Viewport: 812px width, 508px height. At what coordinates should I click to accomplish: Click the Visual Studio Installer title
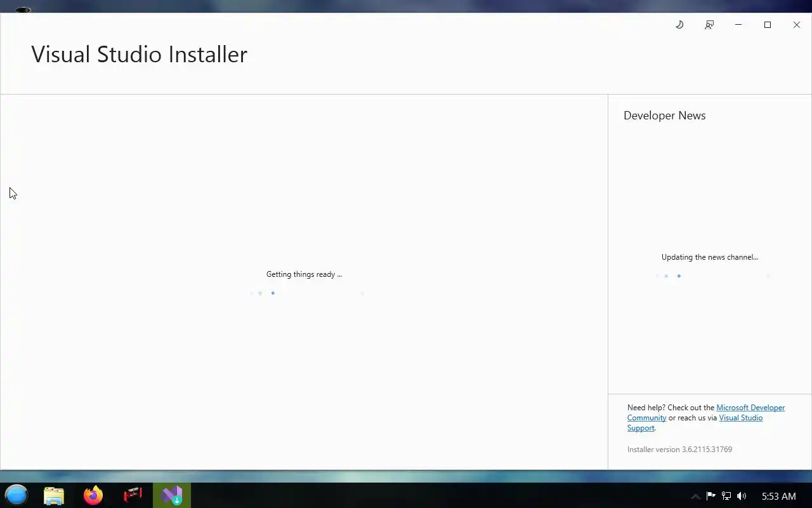point(139,54)
